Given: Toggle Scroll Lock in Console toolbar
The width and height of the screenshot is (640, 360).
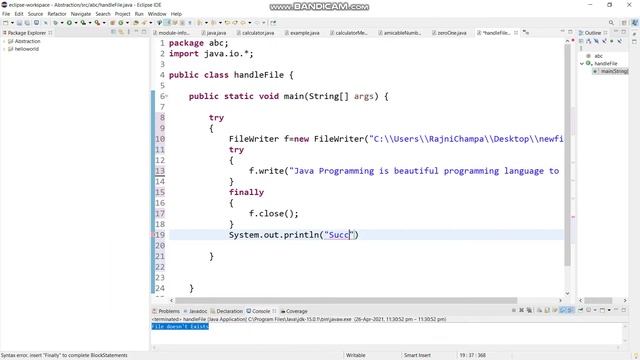Looking at the screenshot, I should pos(547,310).
